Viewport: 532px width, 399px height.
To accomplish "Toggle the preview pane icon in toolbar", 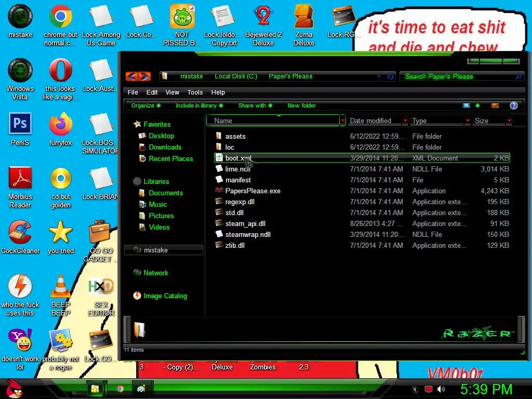I will [x=495, y=105].
